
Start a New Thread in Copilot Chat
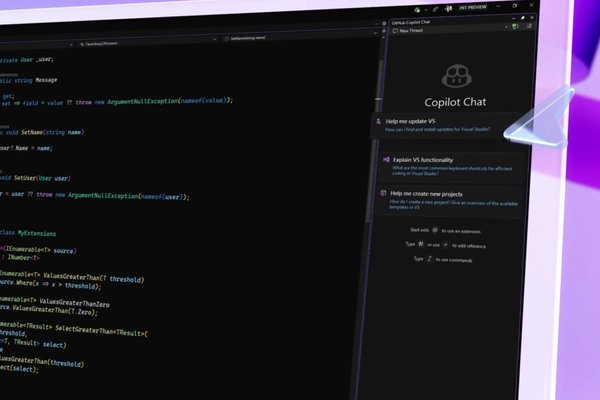[408, 31]
